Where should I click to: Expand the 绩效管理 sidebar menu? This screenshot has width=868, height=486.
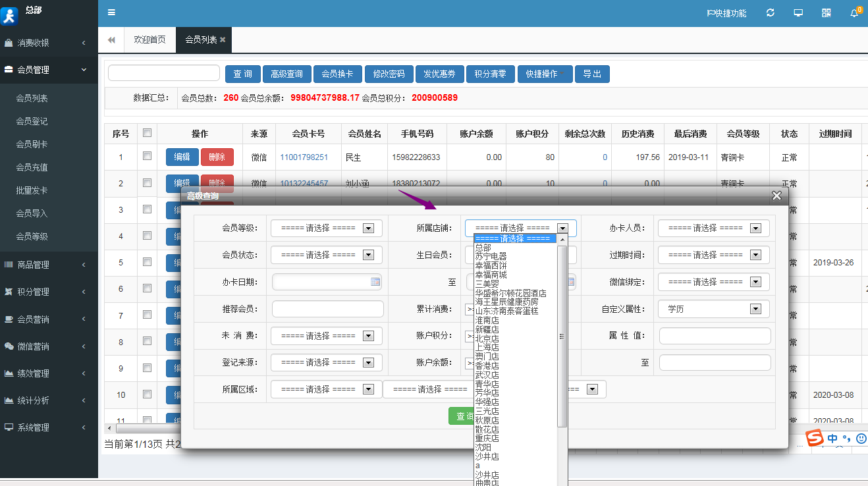pyautogui.click(x=49, y=373)
